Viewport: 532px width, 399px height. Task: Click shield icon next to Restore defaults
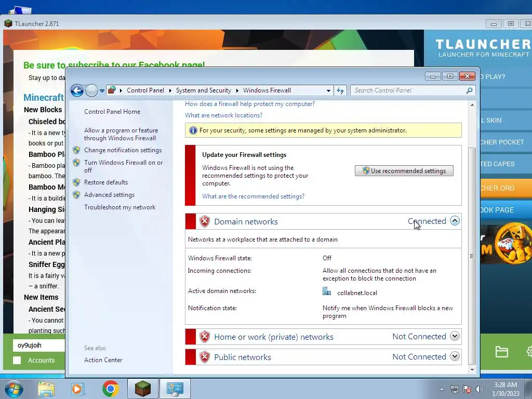click(76, 182)
